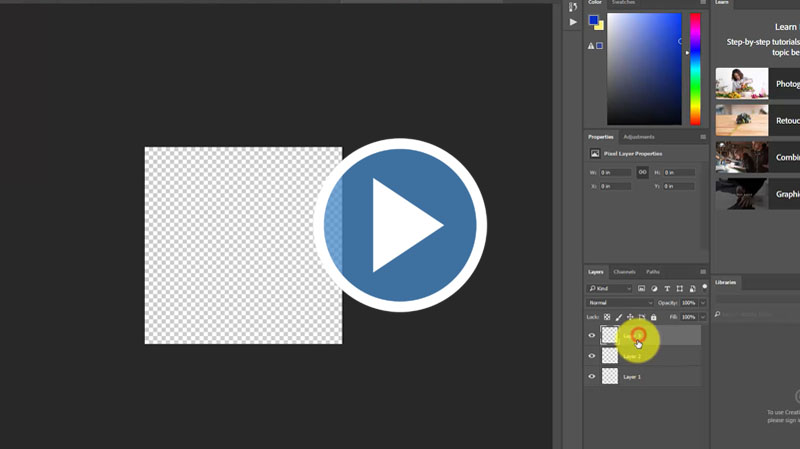Image resolution: width=800 pixels, height=449 pixels.
Task: Hide Layer 1 using its eye icon
Action: (592, 377)
